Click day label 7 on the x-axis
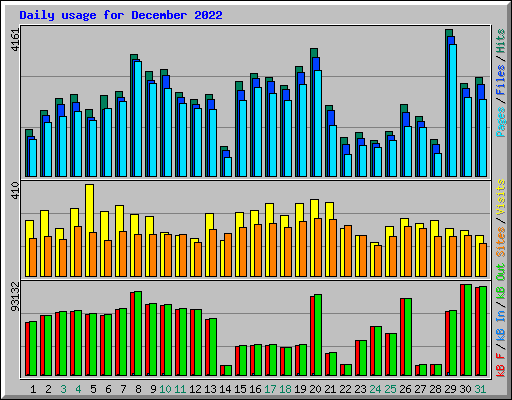 (x=123, y=389)
